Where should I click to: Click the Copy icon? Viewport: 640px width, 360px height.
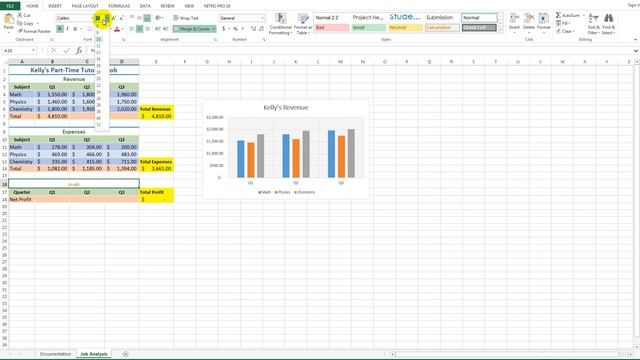pos(20,23)
